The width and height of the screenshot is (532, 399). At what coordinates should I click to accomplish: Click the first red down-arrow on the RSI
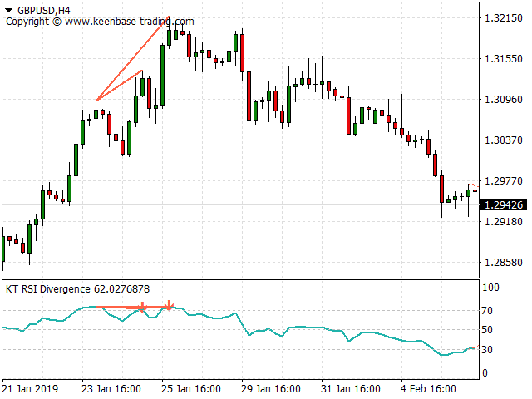tap(142, 307)
